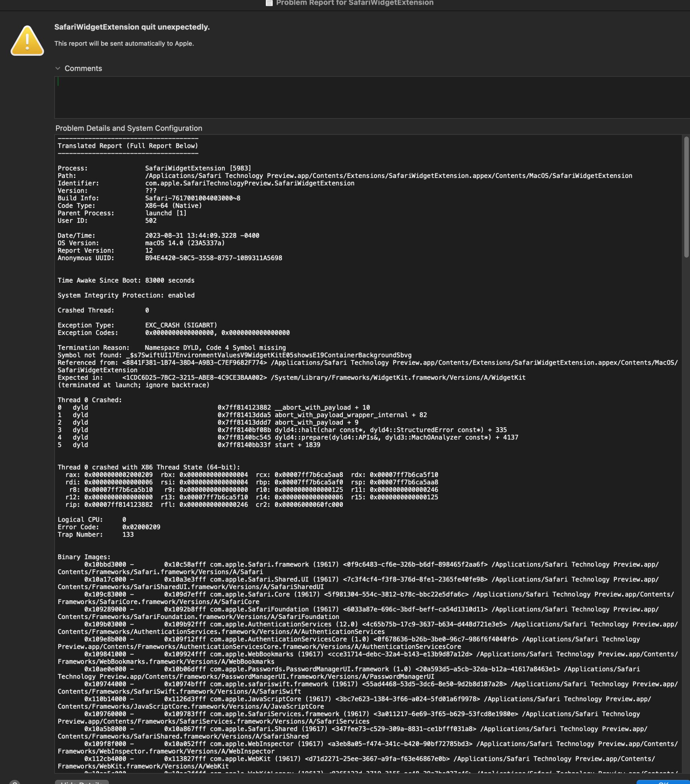The width and height of the screenshot is (690, 784).
Task: Click the 'com.apple.WebKit (19617)' entry
Action: coord(255,759)
